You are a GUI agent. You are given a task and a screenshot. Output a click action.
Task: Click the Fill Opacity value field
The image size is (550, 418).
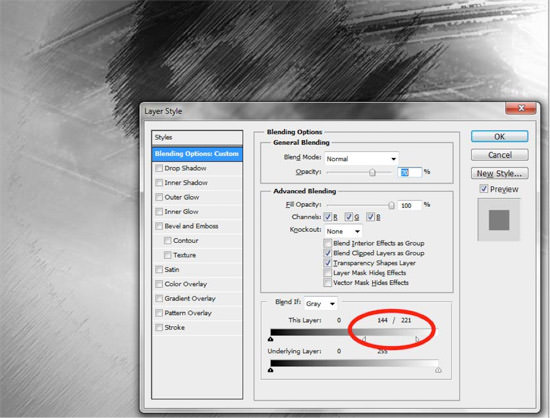click(x=410, y=205)
